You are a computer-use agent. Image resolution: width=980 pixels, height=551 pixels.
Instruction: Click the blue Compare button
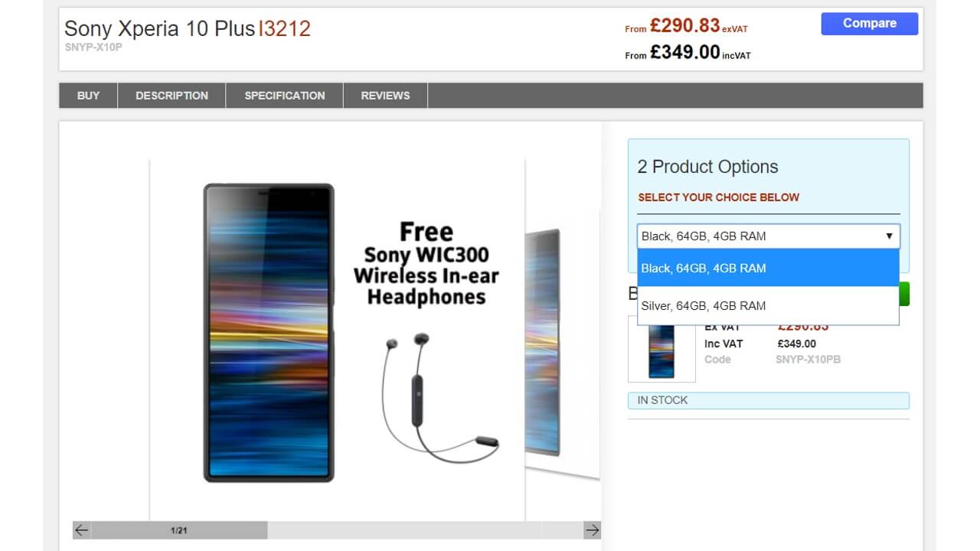pos(870,24)
